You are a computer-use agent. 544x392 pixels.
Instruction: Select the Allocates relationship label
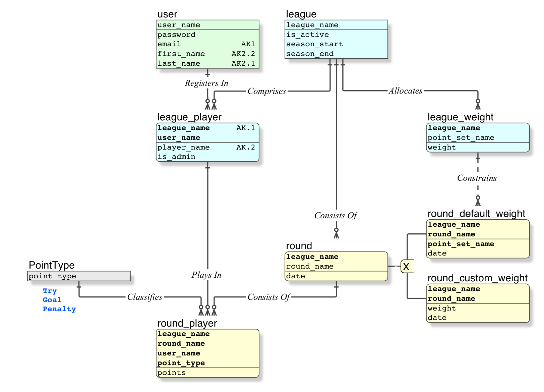pos(406,91)
